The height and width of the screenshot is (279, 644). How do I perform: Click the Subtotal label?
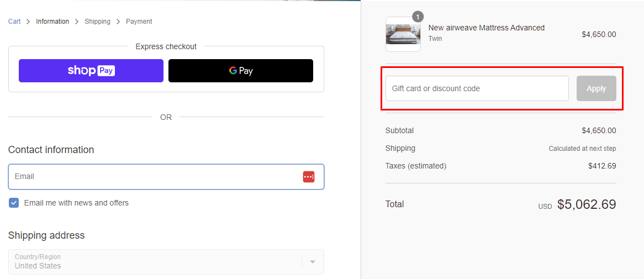[399, 131]
